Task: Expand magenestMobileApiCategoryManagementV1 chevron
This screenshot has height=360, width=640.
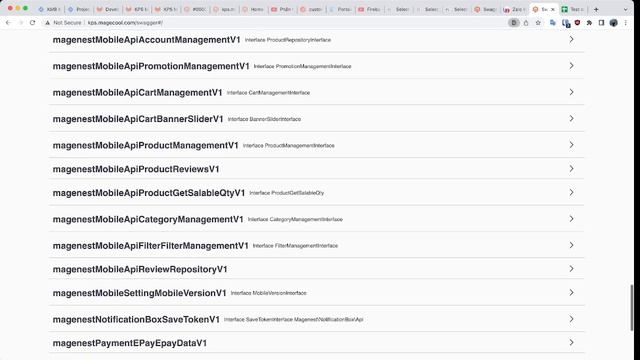Action: pos(571,219)
